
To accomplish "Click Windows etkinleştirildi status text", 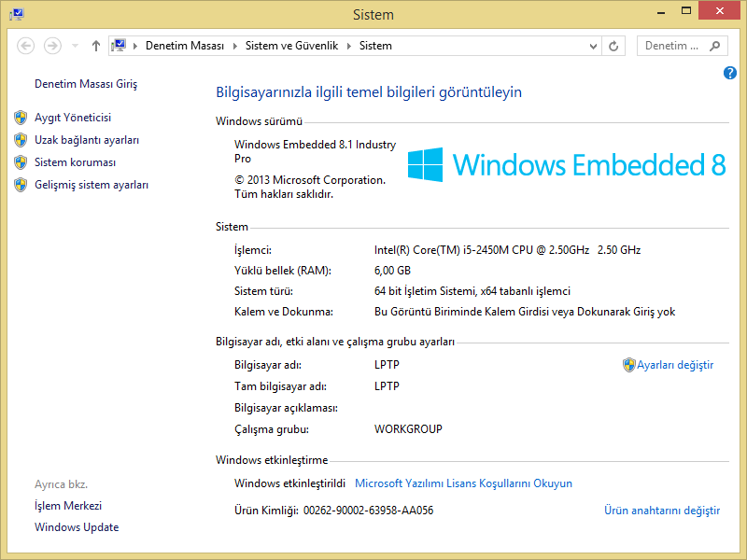I will tap(289, 483).
